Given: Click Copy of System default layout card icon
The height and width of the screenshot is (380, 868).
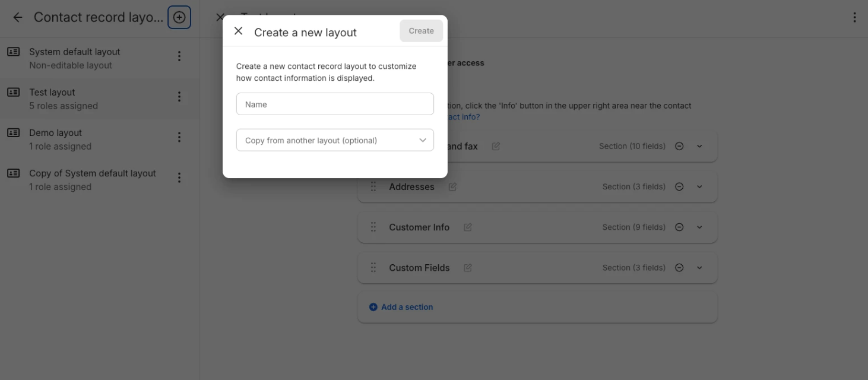Looking at the screenshot, I should pos(13,173).
